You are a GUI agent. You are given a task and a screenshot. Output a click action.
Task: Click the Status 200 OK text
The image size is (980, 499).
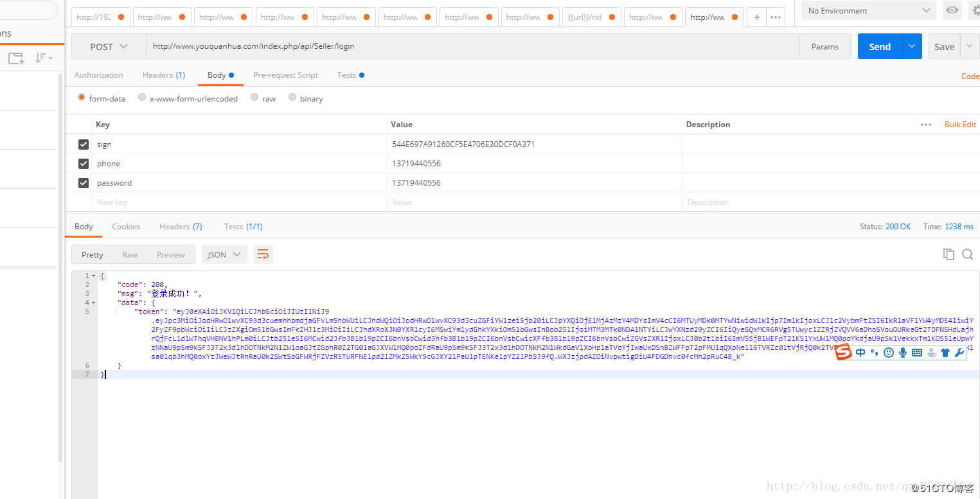[886, 227]
